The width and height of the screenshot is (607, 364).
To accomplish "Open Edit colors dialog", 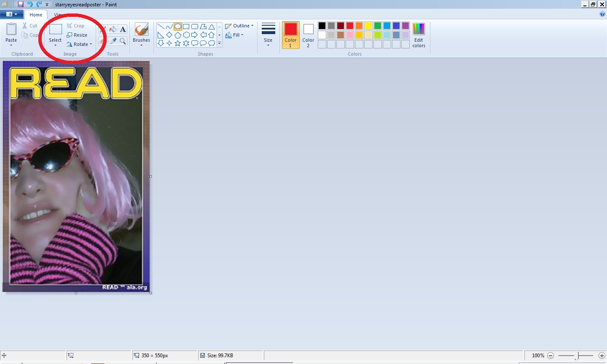I will (x=419, y=35).
